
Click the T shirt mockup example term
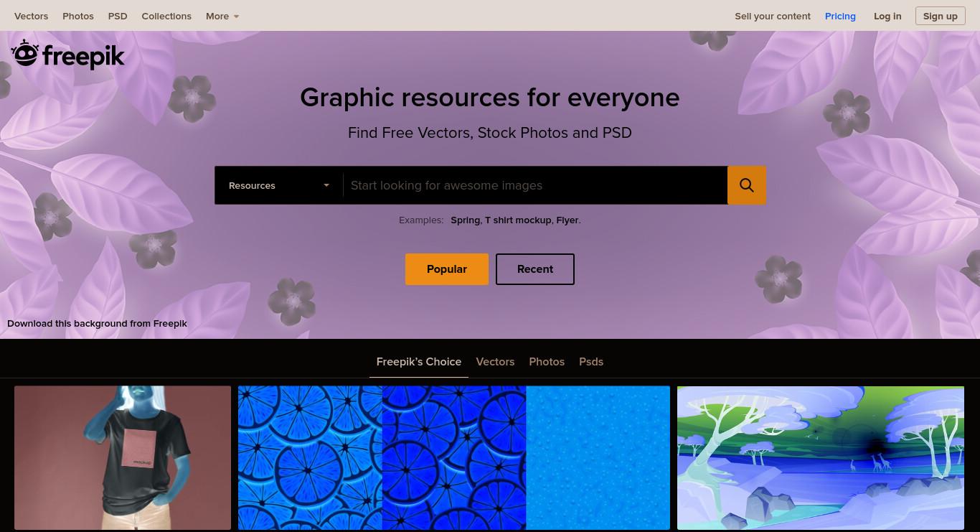coord(518,220)
